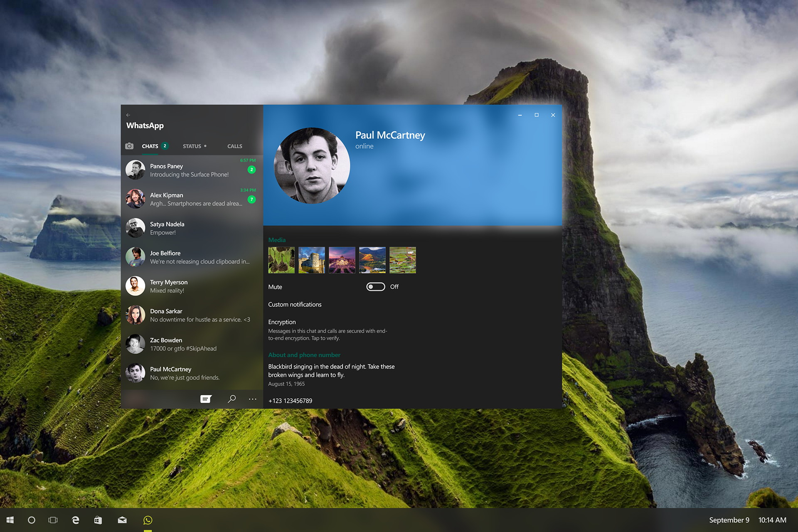Screen dimensions: 798x532
Task: Open the Mail app in taskbar
Action: click(x=122, y=520)
